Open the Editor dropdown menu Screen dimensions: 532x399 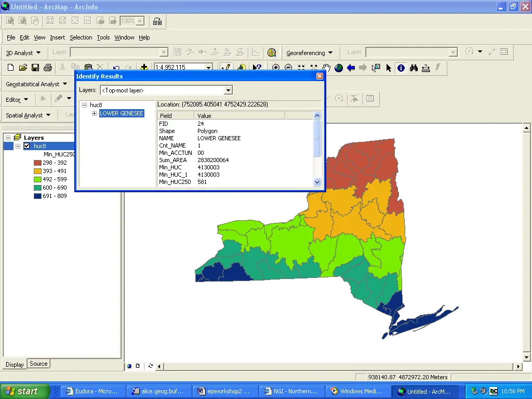click(17, 100)
